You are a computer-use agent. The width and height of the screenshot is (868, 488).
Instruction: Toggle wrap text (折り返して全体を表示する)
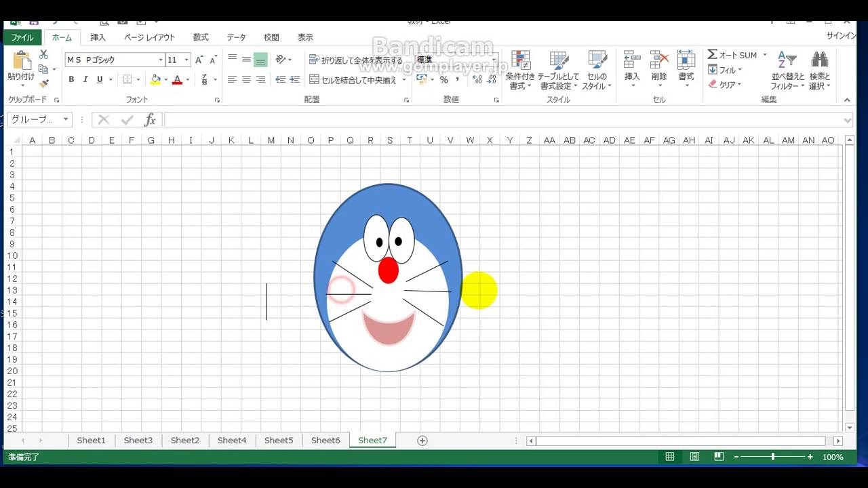(x=356, y=60)
